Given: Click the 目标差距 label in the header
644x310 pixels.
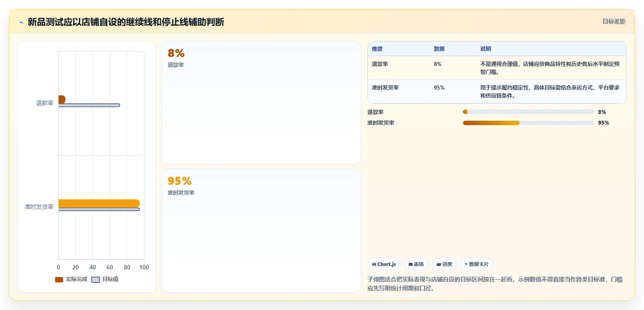Looking at the screenshot, I should [614, 21].
